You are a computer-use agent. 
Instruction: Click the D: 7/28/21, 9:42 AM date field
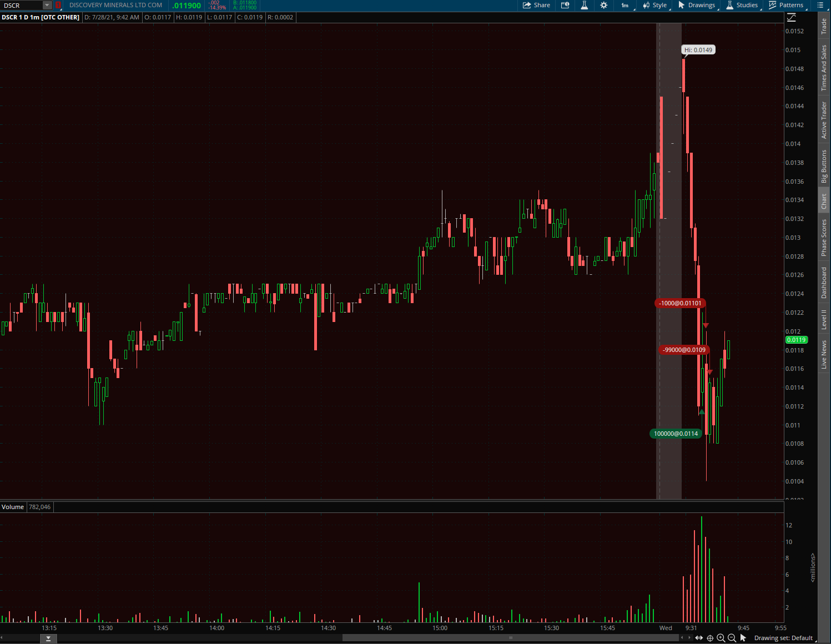(112, 17)
